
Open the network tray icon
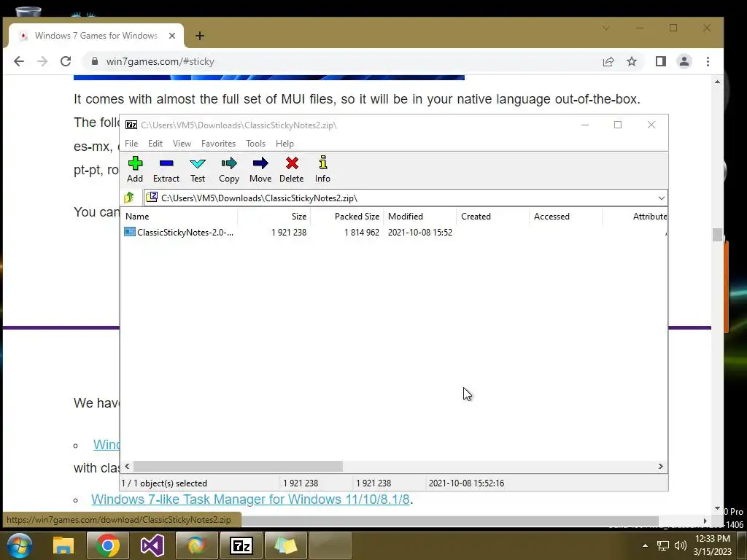[x=662, y=545]
